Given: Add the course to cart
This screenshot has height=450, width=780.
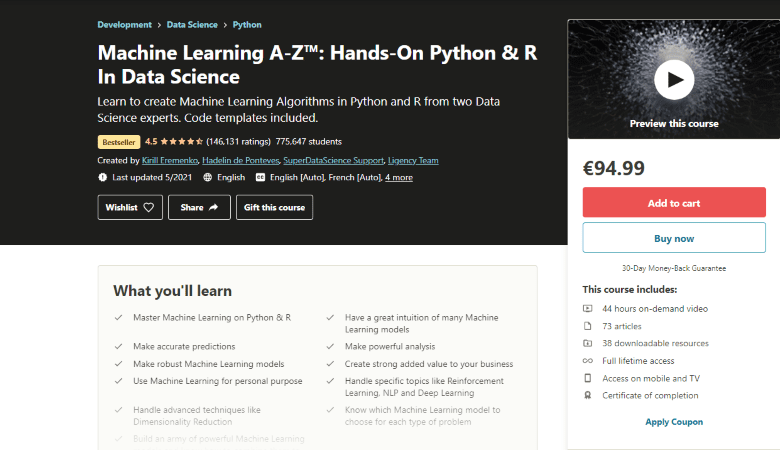Looking at the screenshot, I should pyautogui.click(x=673, y=203).
